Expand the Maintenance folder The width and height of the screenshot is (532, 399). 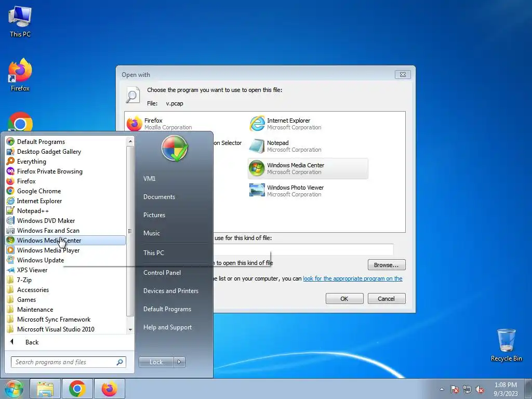tap(35, 310)
